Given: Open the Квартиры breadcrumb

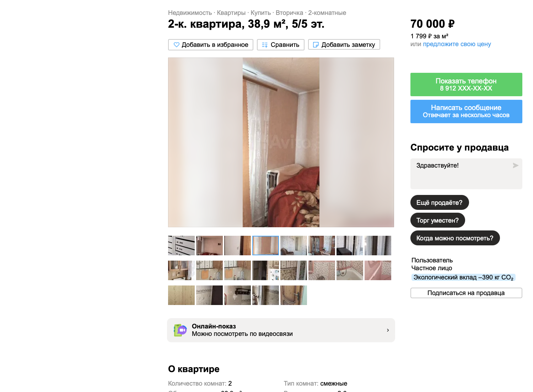Looking at the screenshot, I should point(231,13).
